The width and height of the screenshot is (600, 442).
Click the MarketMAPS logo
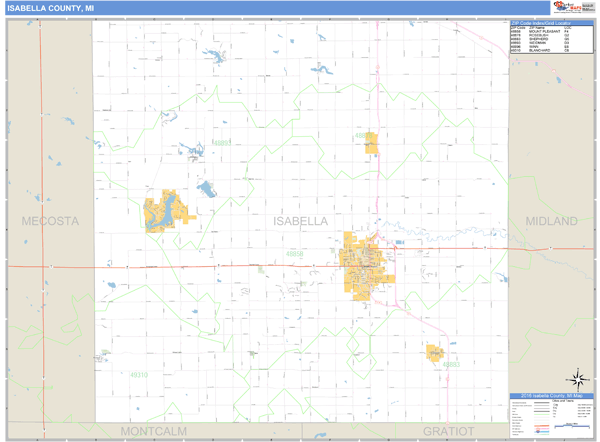[x=560, y=8]
